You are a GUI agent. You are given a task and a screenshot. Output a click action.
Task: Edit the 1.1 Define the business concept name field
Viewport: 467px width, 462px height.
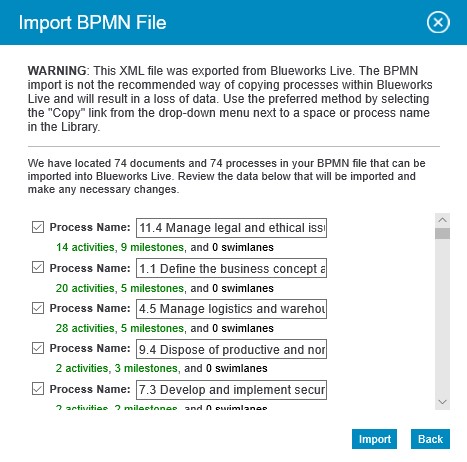coord(231,268)
